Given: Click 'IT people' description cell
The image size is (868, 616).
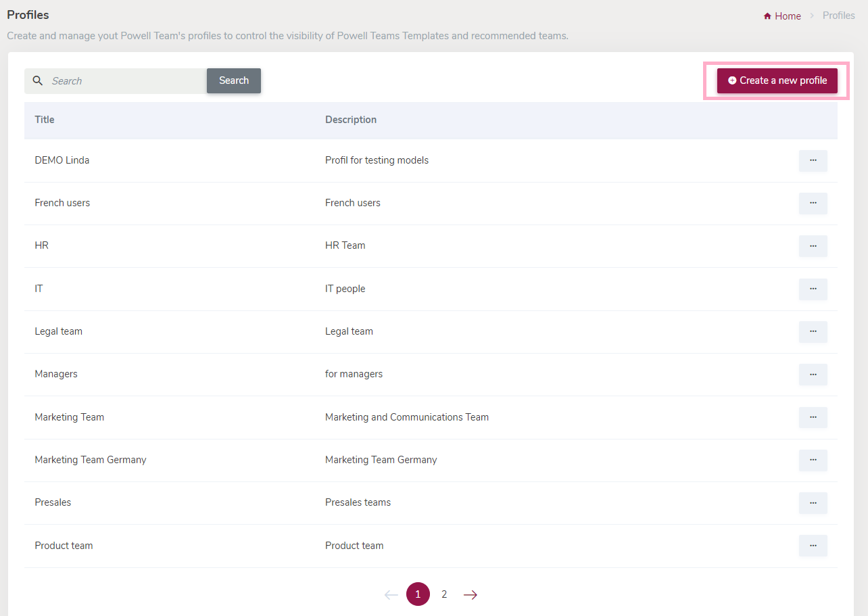Looking at the screenshot, I should (345, 289).
